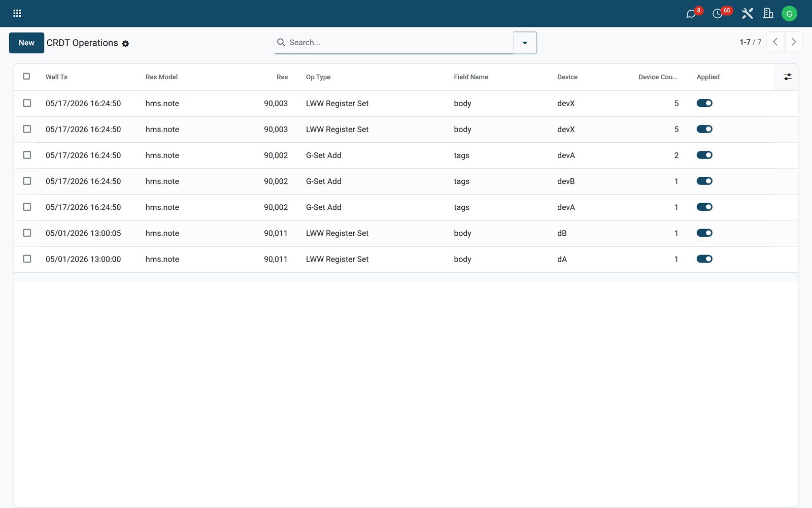
Task: Open the optional columns adjust icon
Action: tap(787, 77)
